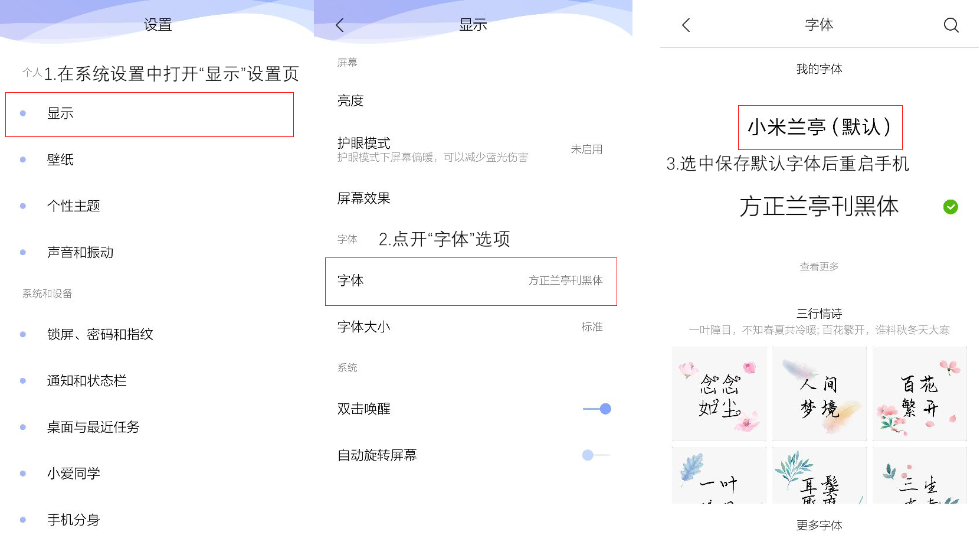980x548 pixels.
Task: Go back from the 显示 screen
Action: tap(339, 25)
